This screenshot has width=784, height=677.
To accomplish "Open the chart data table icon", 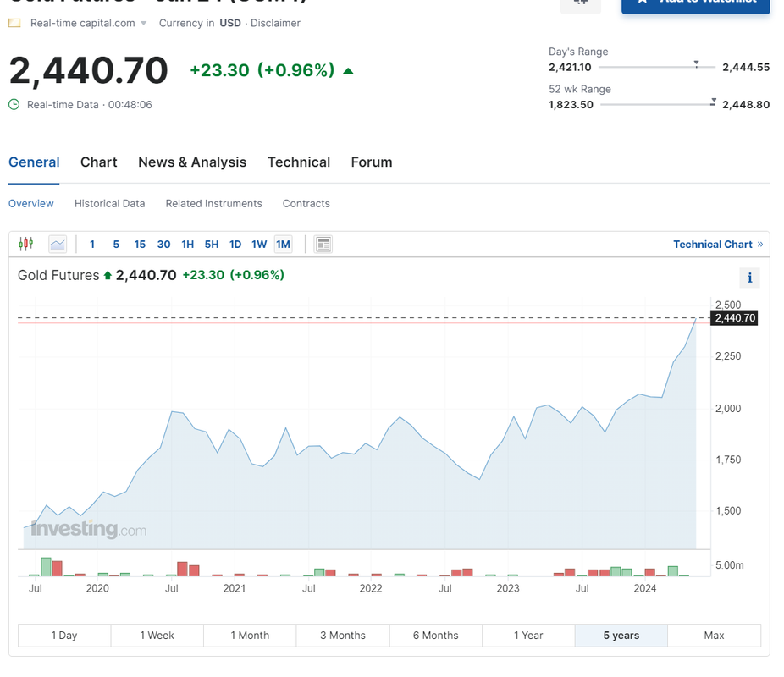I will (323, 245).
